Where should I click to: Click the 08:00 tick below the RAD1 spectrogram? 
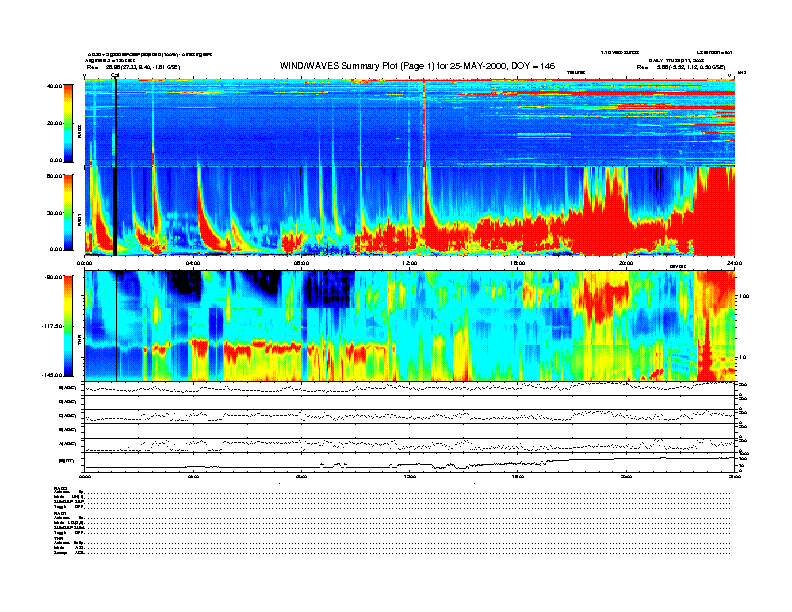click(302, 263)
